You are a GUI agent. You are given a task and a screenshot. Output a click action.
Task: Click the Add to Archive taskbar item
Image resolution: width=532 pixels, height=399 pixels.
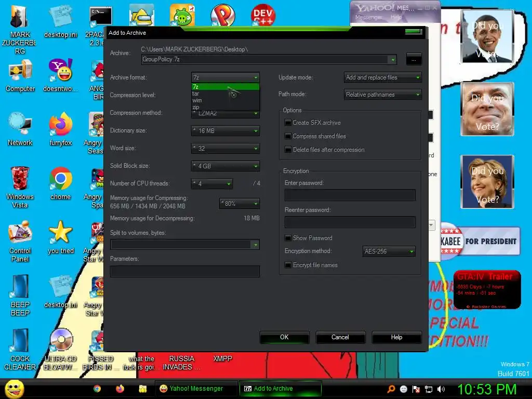click(280, 389)
